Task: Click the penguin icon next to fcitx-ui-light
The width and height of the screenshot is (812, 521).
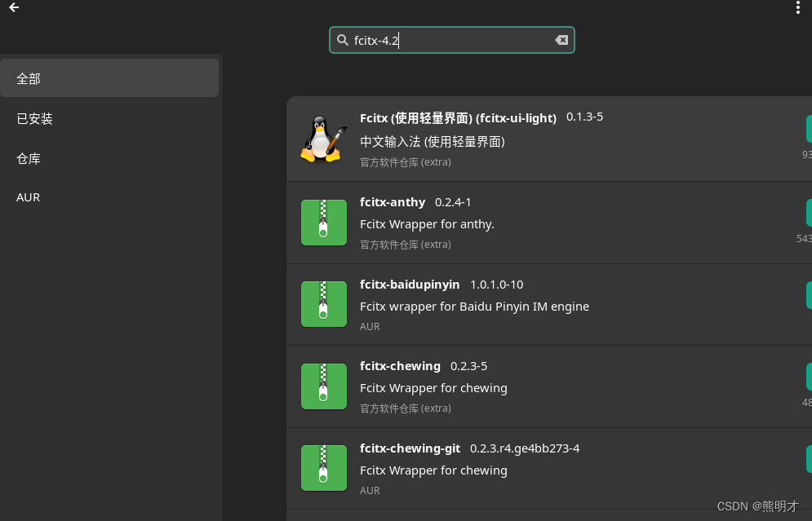Action: (323, 139)
